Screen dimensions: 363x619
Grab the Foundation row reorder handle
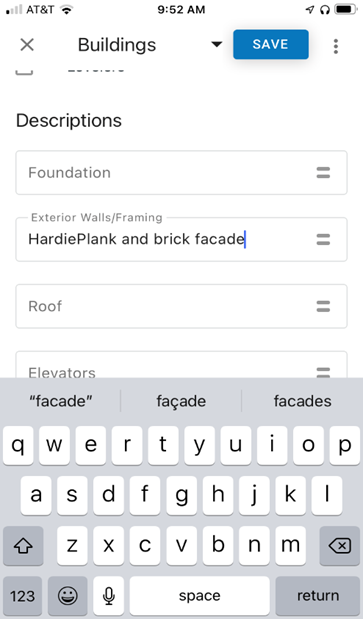[x=323, y=173]
